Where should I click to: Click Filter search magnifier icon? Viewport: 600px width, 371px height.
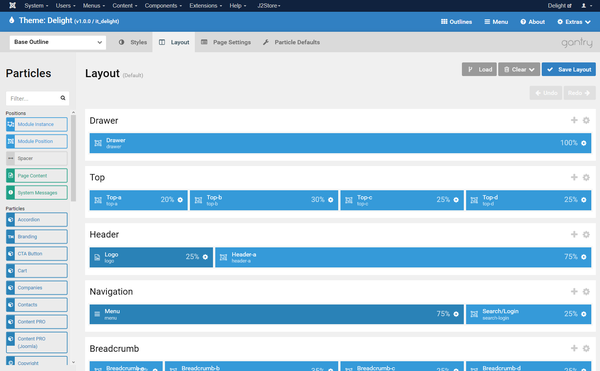coord(63,98)
